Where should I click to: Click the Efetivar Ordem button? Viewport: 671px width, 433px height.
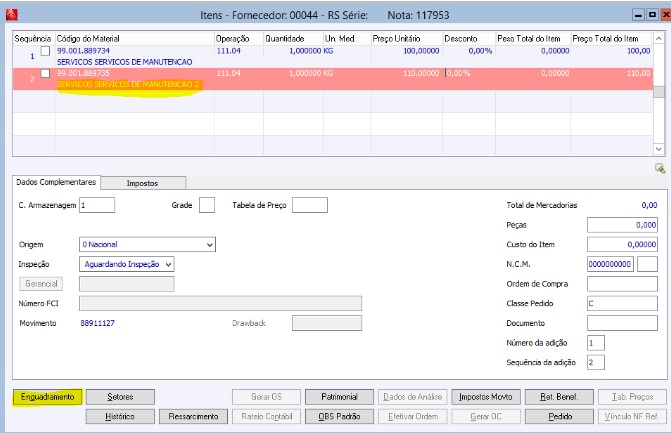click(413, 416)
